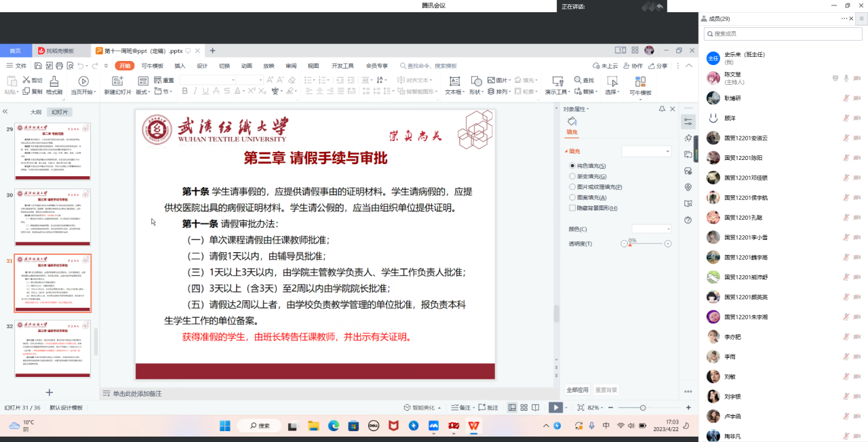Open the help icon in right sidebar

688,220
